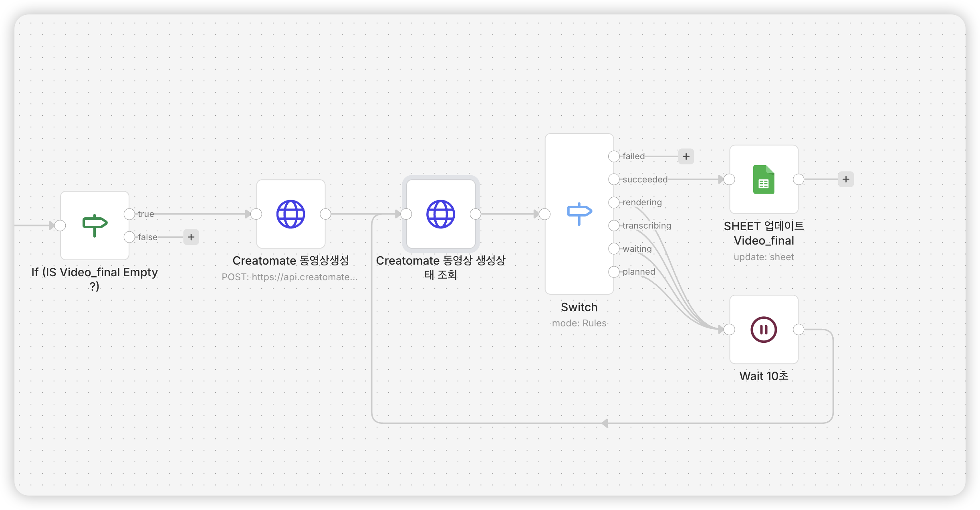Click the If node true output connector
The height and width of the screenshot is (510, 980).
[x=129, y=214]
